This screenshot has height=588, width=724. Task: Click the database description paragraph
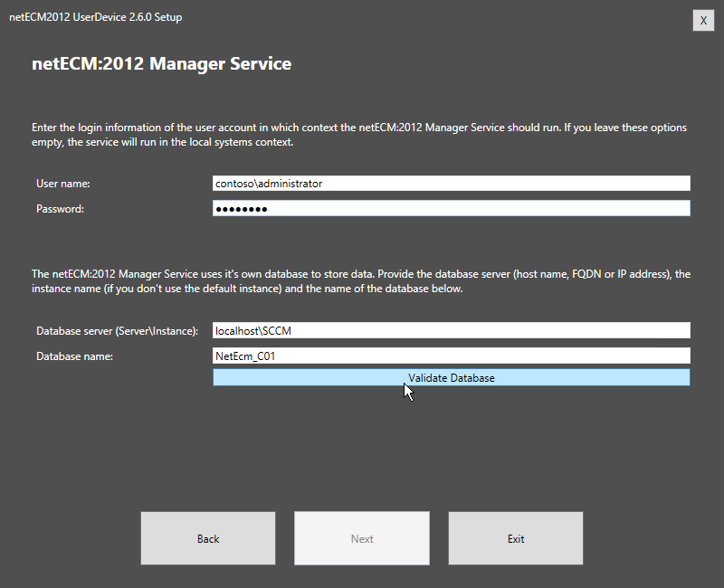pos(361,281)
